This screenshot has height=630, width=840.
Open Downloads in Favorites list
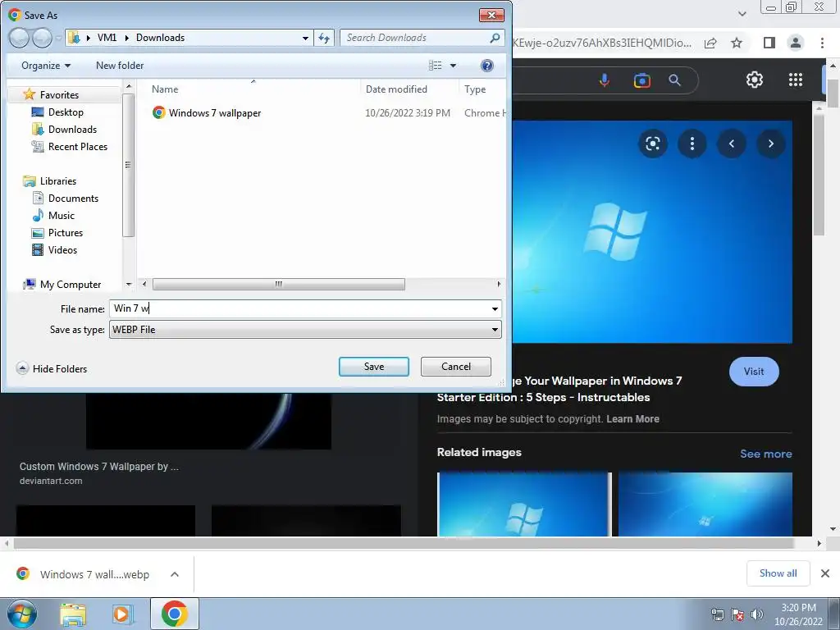click(72, 129)
